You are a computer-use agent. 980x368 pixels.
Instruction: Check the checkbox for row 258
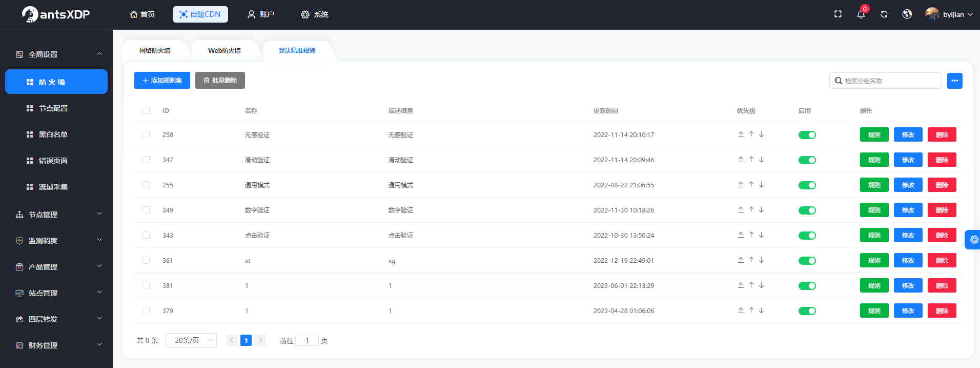coord(146,134)
